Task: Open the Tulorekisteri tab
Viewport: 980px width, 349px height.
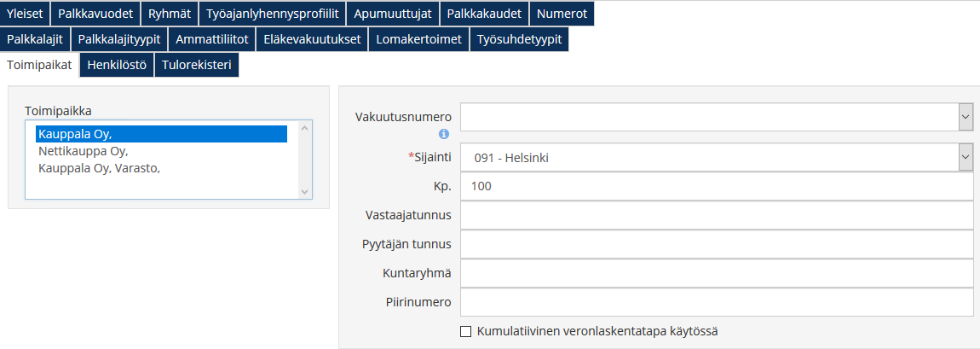Action: tap(196, 65)
